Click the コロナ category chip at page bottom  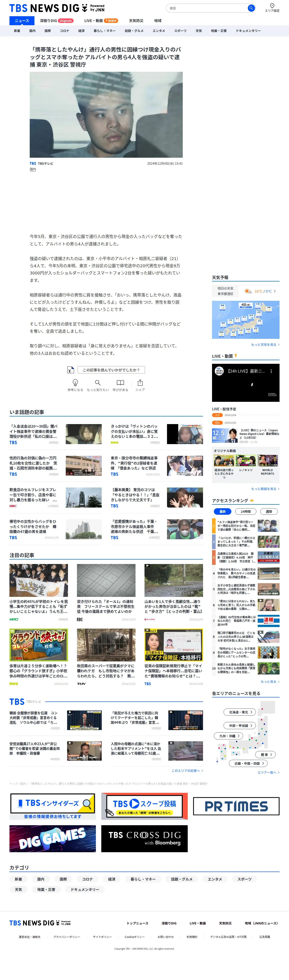click(87, 879)
